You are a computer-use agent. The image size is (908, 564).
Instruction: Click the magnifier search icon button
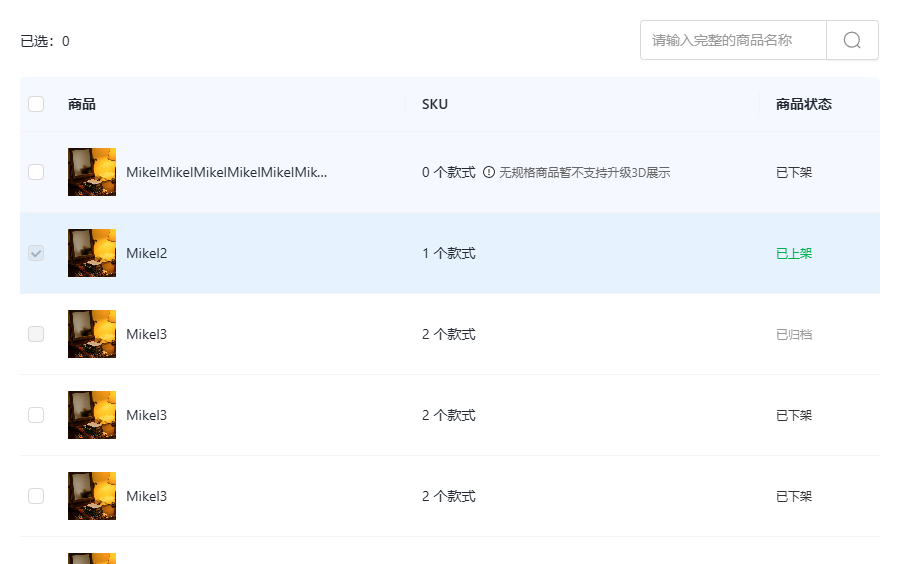click(x=852, y=40)
